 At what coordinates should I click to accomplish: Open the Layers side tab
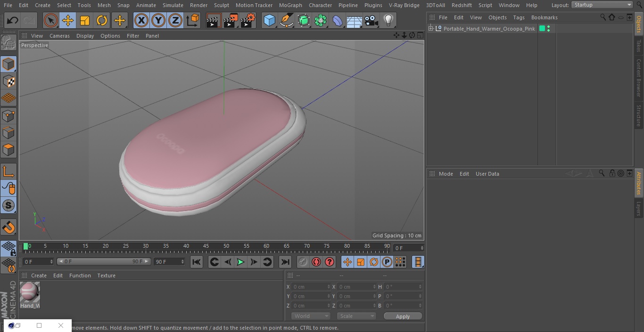pyautogui.click(x=639, y=209)
